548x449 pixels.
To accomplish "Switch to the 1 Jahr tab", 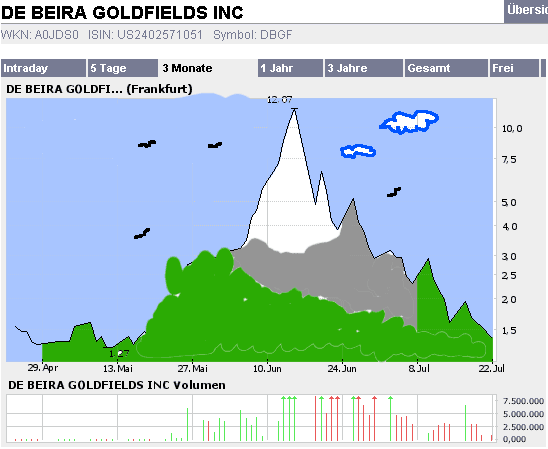I will [290, 68].
